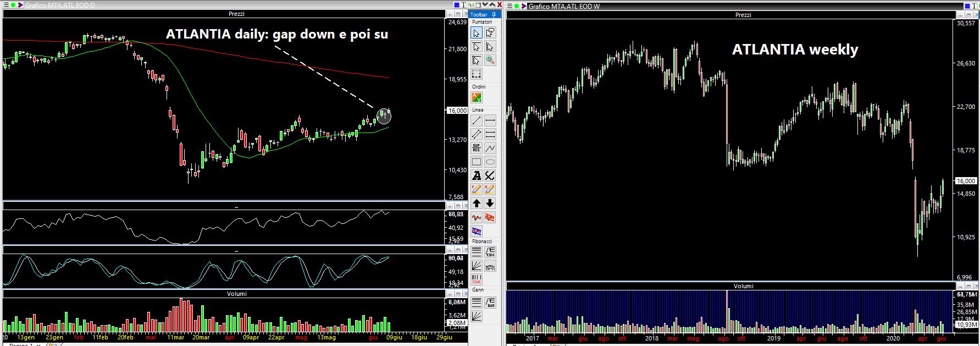Click blue square color button on weekly chart

coord(967,6)
